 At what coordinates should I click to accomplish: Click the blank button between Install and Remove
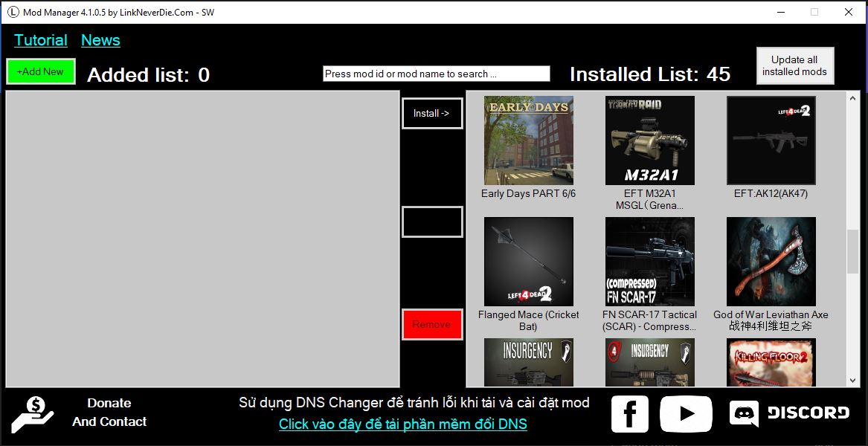pyautogui.click(x=432, y=222)
